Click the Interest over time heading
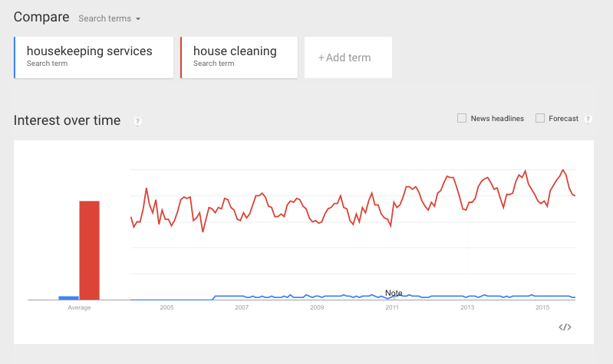The height and width of the screenshot is (364, 613). (68, 120)
